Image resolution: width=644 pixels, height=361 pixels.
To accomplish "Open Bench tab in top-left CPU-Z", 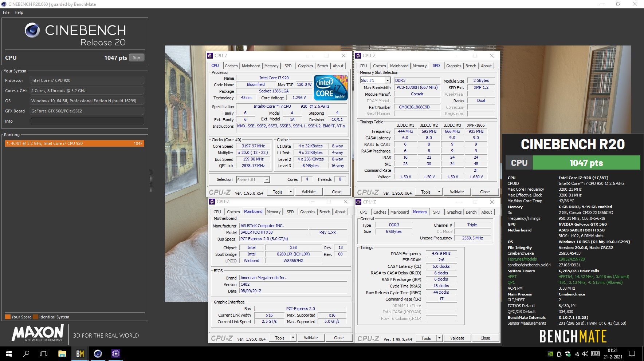I will tap(322, 66).
